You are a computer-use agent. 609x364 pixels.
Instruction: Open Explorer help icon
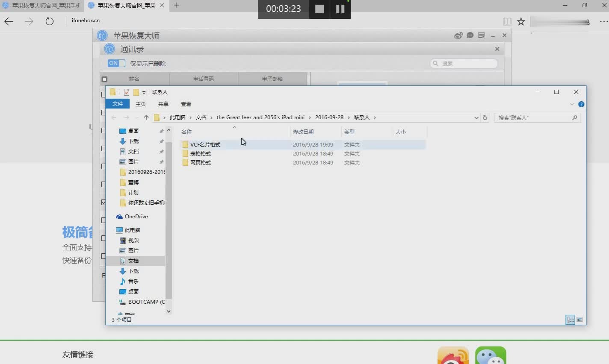click(581, 104)
